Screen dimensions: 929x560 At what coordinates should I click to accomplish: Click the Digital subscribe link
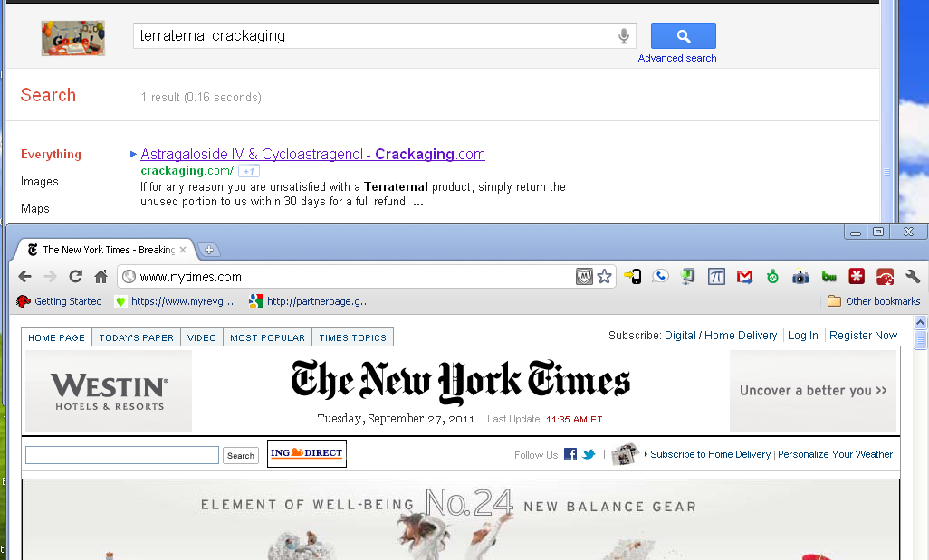[x=680, y=336]
